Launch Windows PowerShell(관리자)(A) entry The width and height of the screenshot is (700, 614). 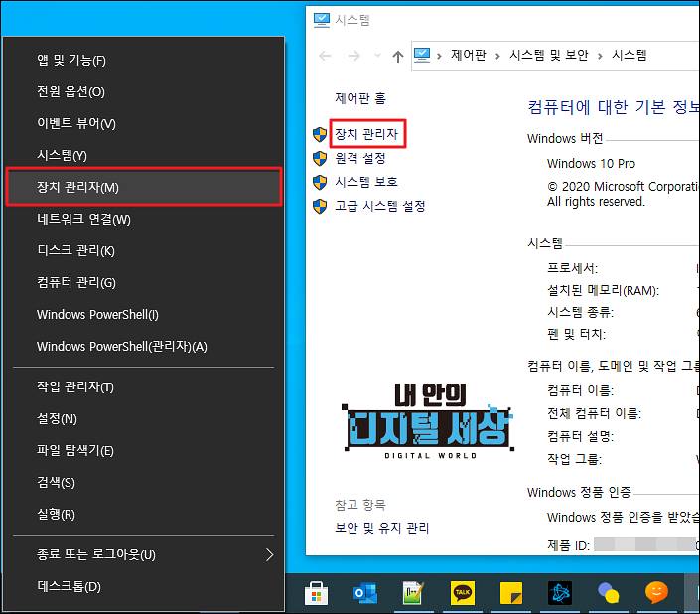coord(144,346)
